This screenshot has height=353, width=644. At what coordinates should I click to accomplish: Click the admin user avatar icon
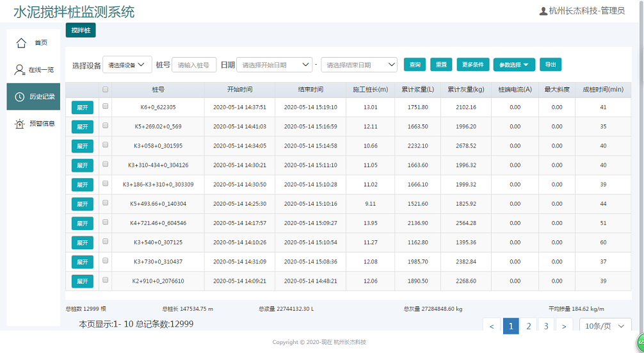coord(543,11)
